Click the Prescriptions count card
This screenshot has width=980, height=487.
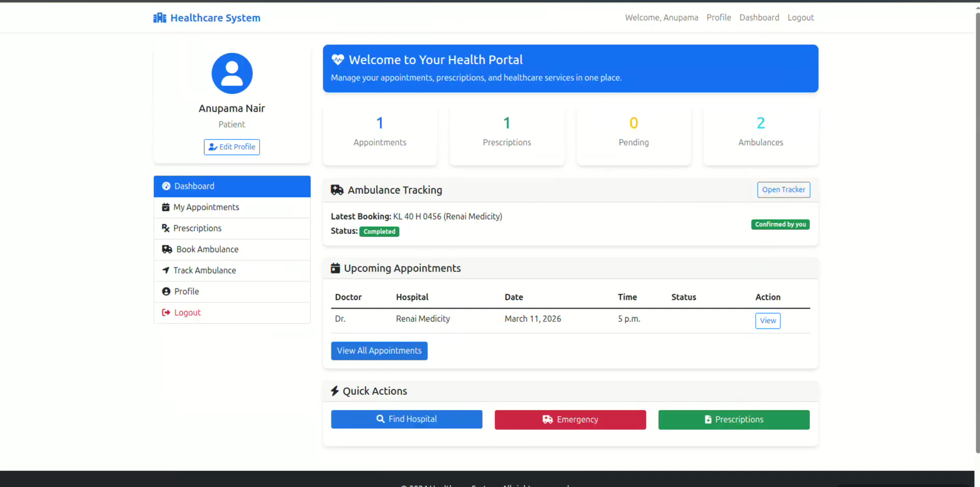click(x=507, y=135)
